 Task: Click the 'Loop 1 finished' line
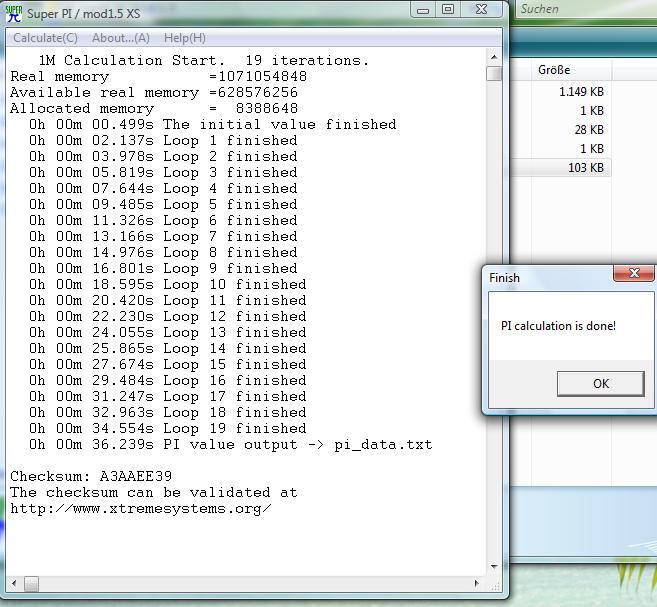click(163, 140)
